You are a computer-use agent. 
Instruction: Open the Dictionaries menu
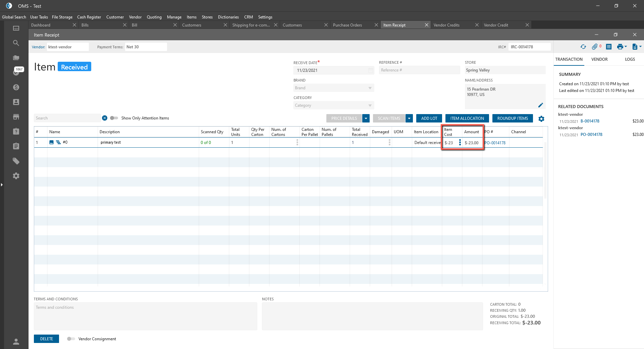228,17
